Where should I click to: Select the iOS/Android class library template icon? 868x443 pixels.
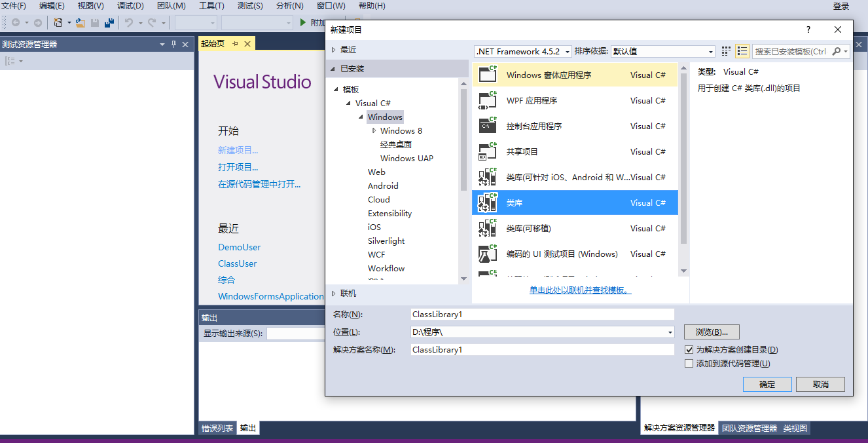488,177
